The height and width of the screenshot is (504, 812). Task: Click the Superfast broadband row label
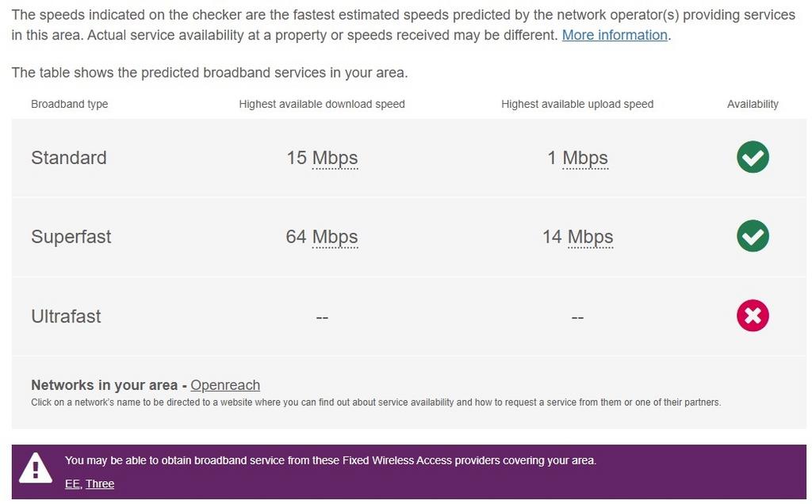71,237
